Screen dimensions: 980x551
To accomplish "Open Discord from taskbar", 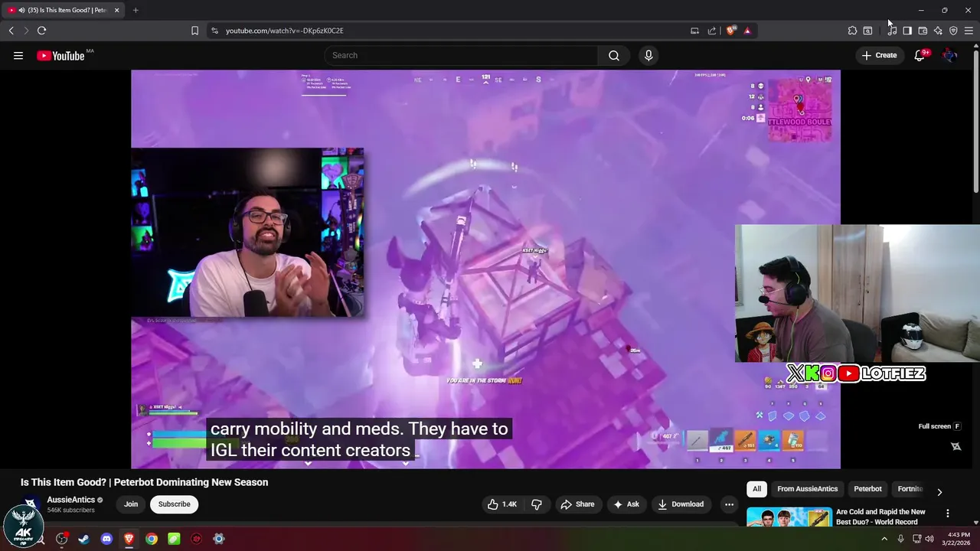I will pos(106,539).
